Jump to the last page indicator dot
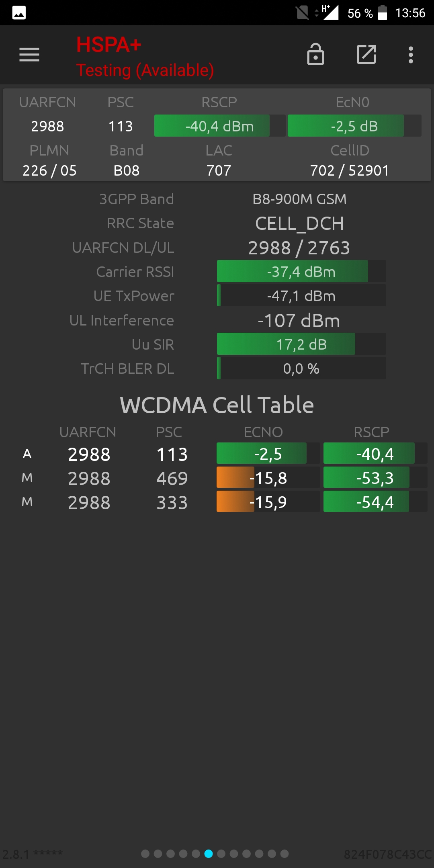The height and width of the screenshot is (868, 434). click(x=285, y=854)
